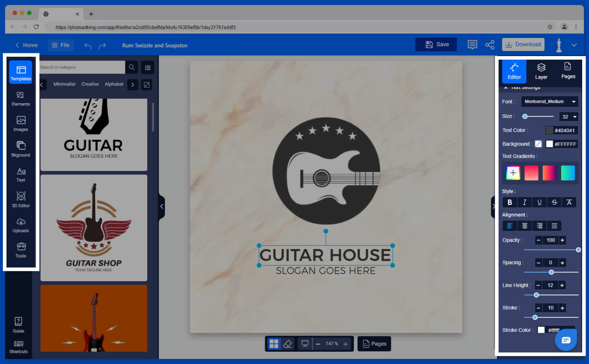This screenshot has width=589, height=364.
Task: Enable center text alignment
Action: (525, 226)
